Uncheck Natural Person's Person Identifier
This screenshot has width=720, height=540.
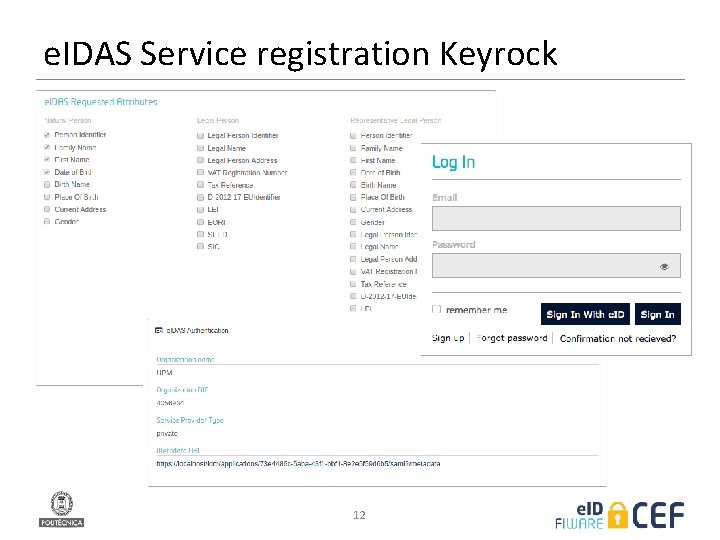pos(47,135)
